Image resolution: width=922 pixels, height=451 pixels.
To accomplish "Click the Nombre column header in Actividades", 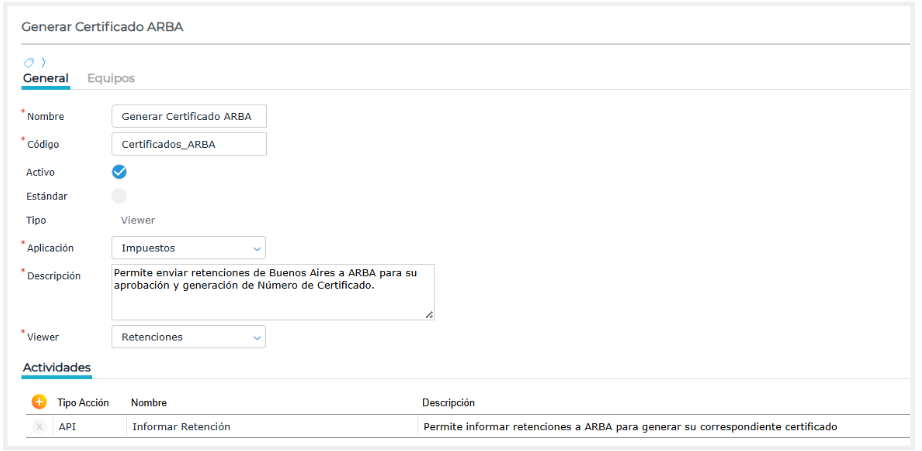I will (x=148, y=402).
